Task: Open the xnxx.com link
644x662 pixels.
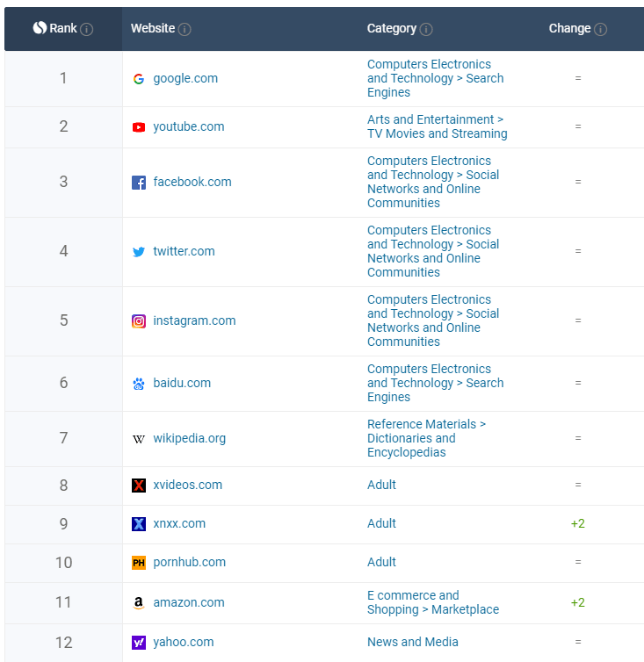Action: click(179, 523)
